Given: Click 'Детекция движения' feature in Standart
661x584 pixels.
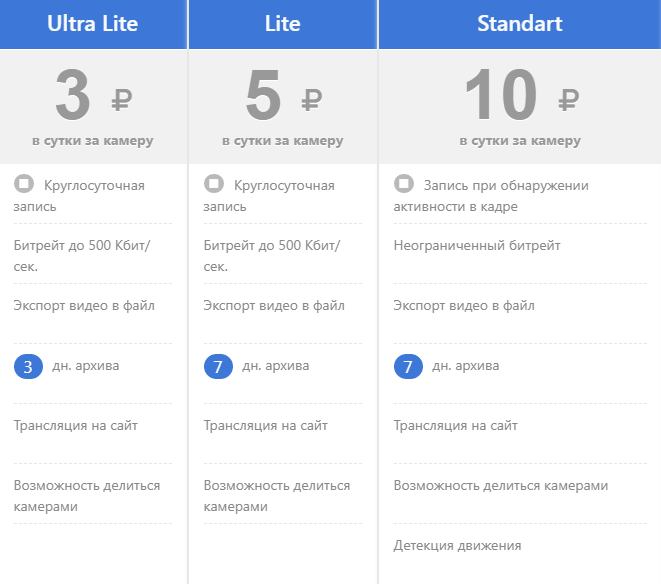Looking at the screenshot, I should point(458,546).
